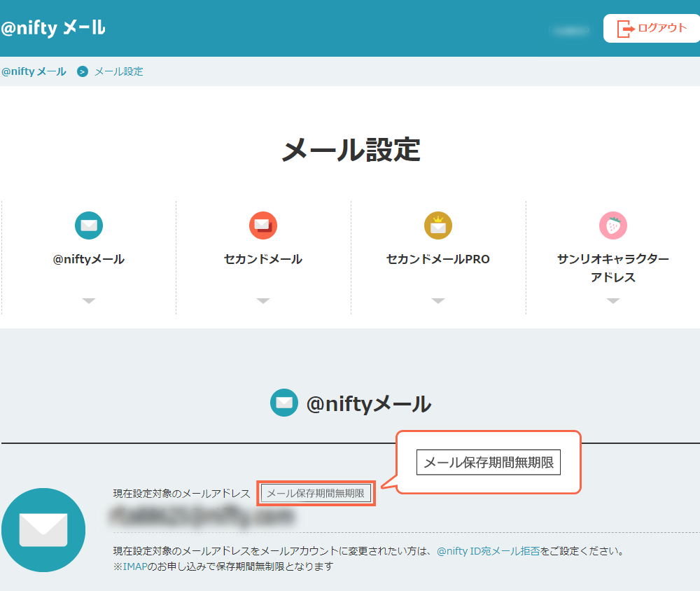The width and height of the screenshot is (700, 591).
Task: Expand the arrow under @niftyメール
Action: [89, 300]
